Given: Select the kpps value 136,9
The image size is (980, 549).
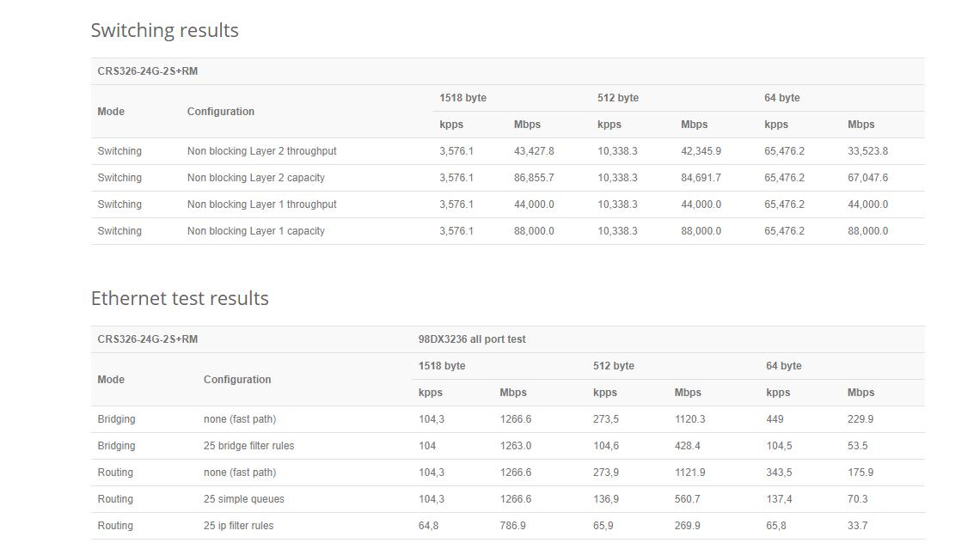Looking at the screenshot, I should (x=606, y=499).
